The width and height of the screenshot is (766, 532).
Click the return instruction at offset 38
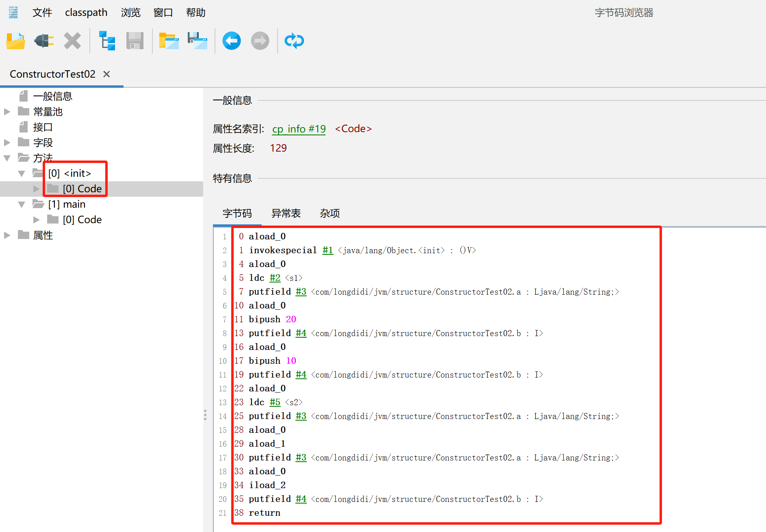[265, 512]
